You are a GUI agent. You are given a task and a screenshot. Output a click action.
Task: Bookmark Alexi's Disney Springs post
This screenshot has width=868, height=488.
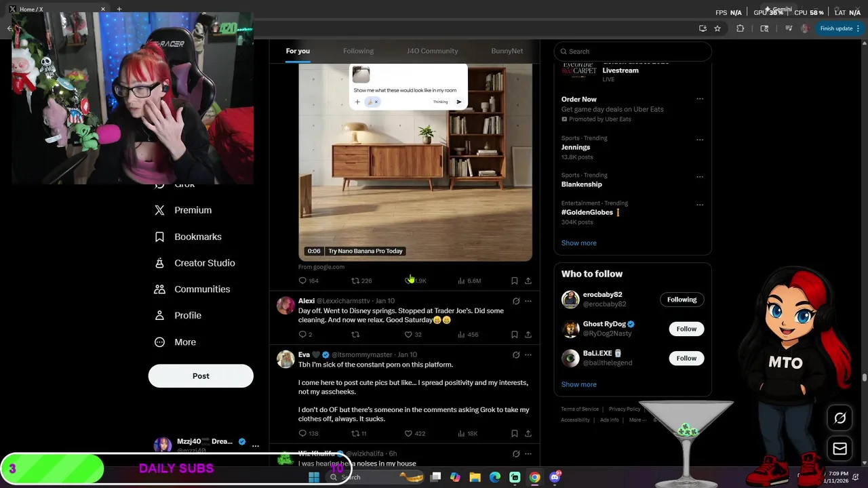pos(515,335)
